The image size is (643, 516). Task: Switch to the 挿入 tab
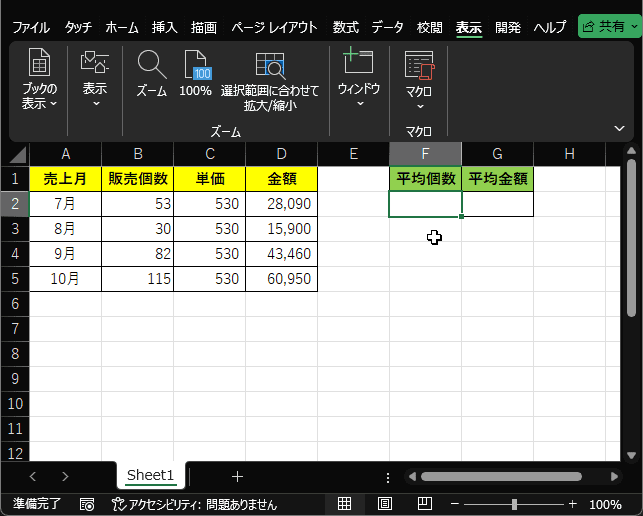point(164,27)
